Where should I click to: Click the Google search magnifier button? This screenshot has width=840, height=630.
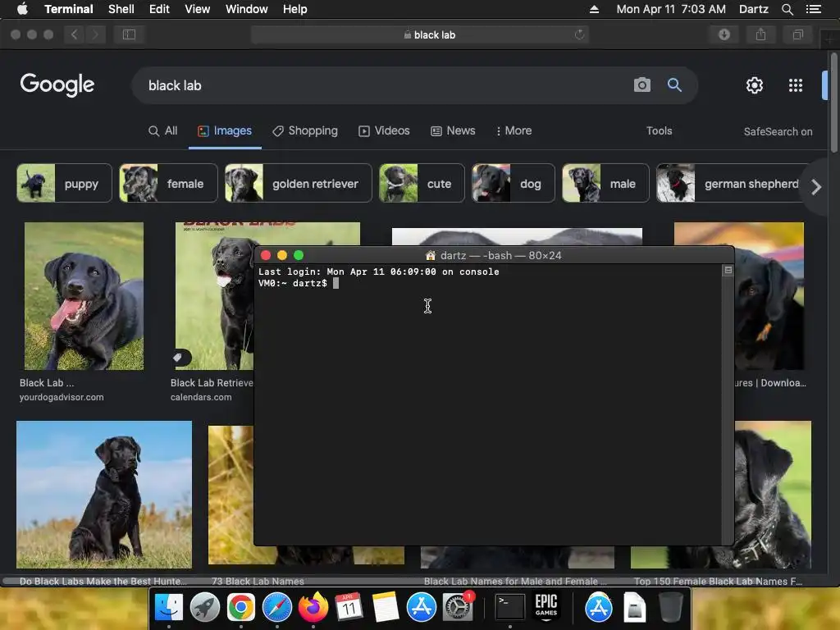click(674, 84)
